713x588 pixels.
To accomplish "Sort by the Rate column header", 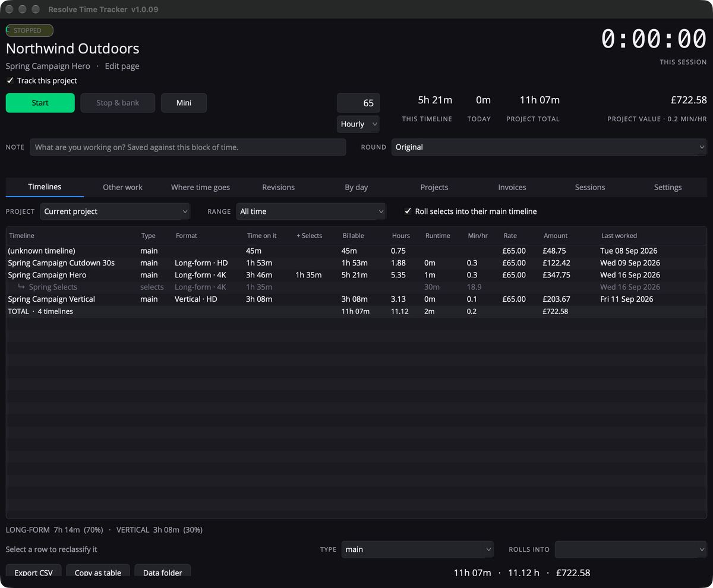I will [520, 236].
